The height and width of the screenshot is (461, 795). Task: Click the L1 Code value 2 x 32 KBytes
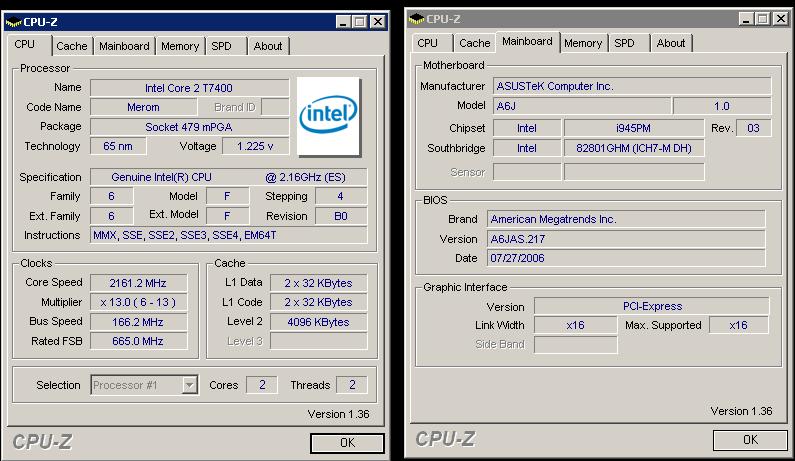point(318,302)
